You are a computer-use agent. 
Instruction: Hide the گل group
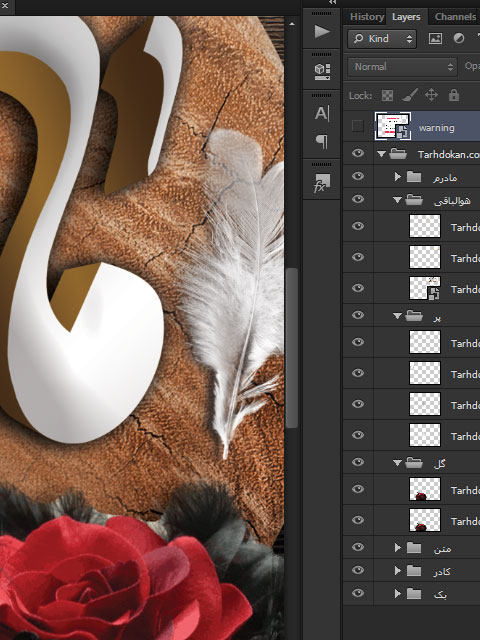(358, 462)
